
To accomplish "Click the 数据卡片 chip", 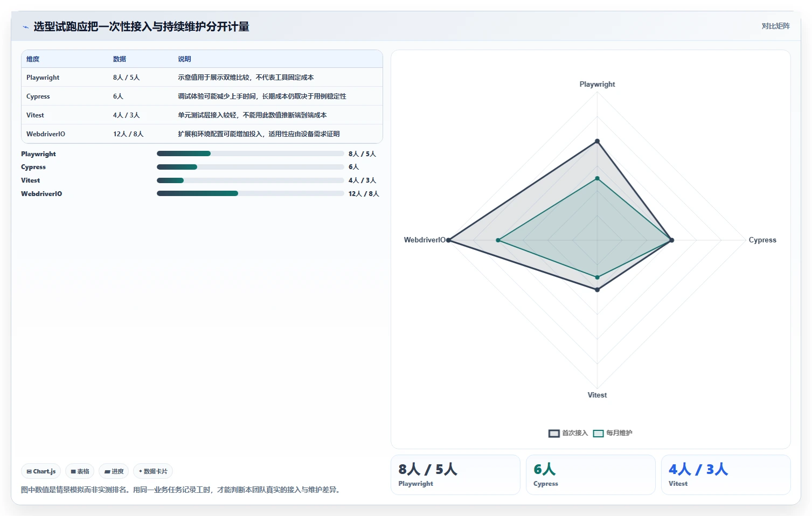I will coord(153,471).
